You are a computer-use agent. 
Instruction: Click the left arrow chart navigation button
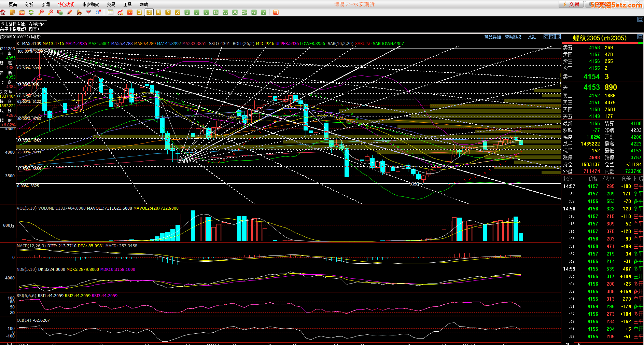tap(546, 37)
